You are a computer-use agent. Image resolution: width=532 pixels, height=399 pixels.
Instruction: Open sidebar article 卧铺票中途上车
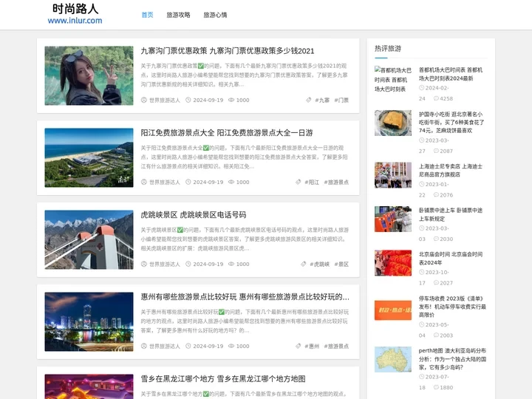click(x=451, y=214)
